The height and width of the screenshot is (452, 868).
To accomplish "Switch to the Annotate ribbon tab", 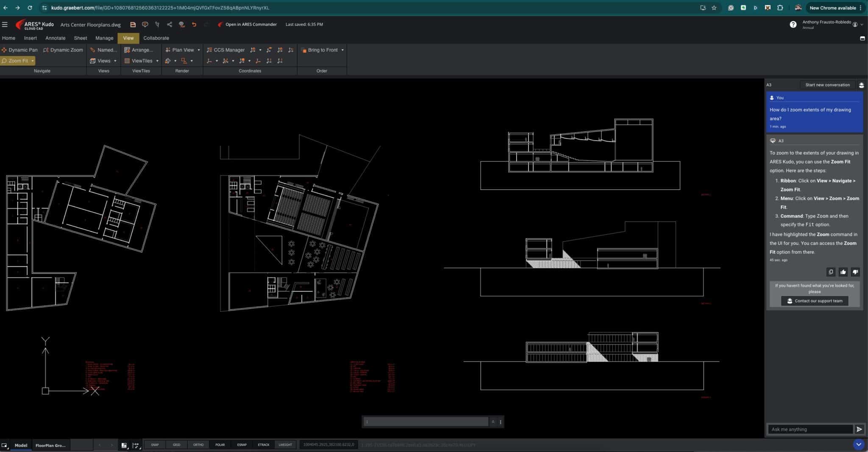I will 56,38.
